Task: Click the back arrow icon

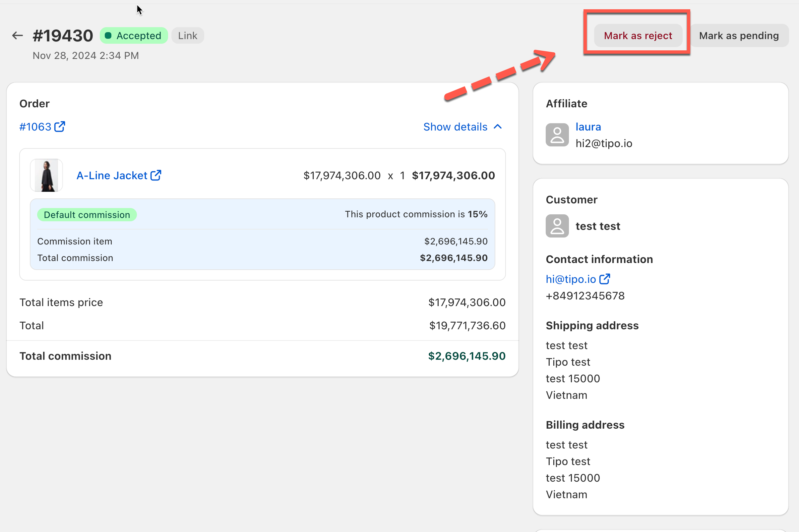Action: [17, 35]
